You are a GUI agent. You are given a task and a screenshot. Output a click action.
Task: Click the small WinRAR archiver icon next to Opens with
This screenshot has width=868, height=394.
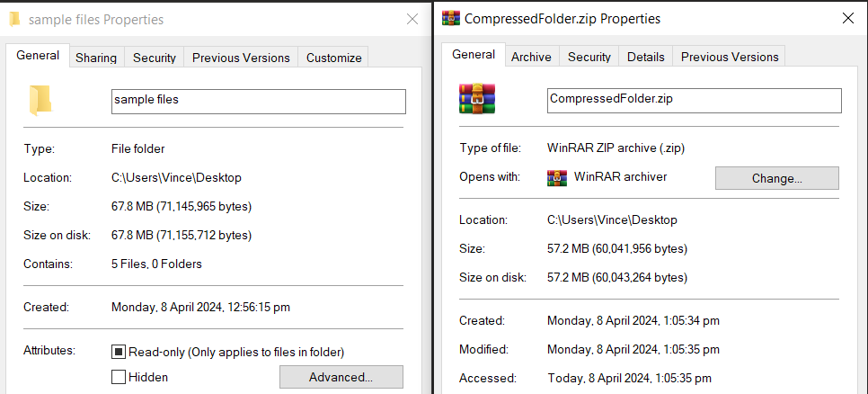[557, 177]
